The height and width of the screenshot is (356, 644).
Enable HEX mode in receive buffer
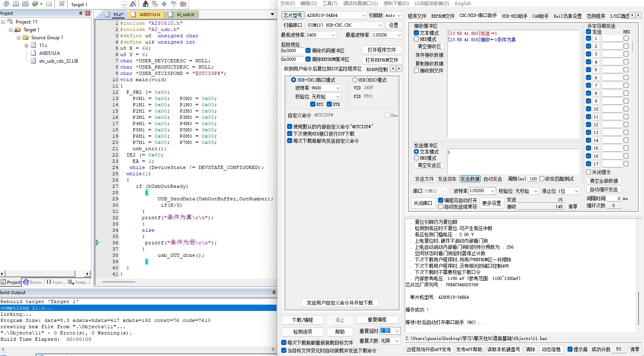(417, 39)
